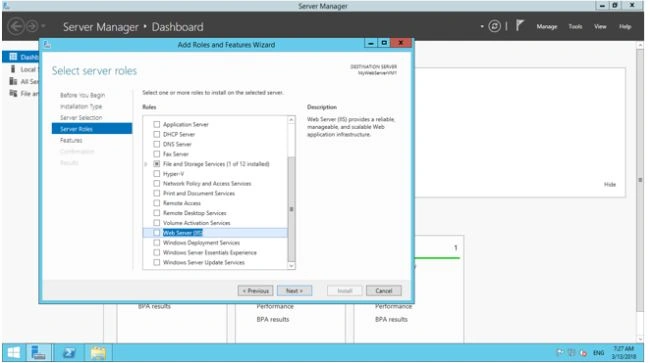Viewport: 650px width, 363px height.
Task: Click Web Server (IIS) highlighted label
Action: (x=183, y=233)
